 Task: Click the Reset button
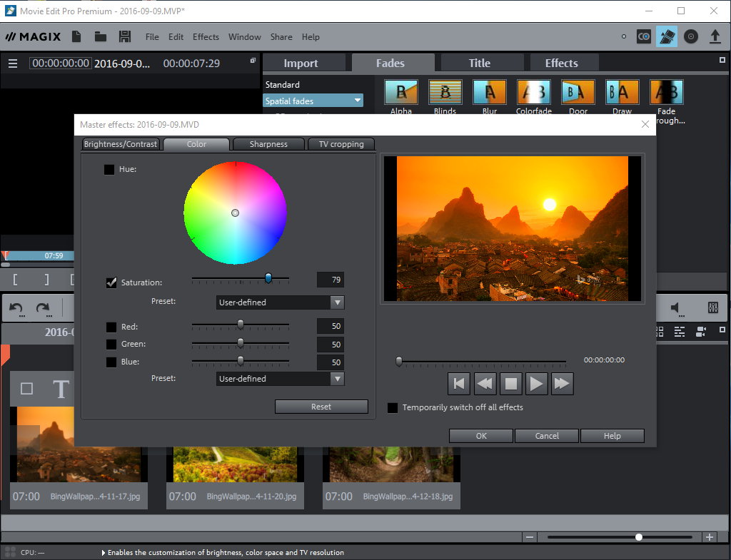click(321, 407)
